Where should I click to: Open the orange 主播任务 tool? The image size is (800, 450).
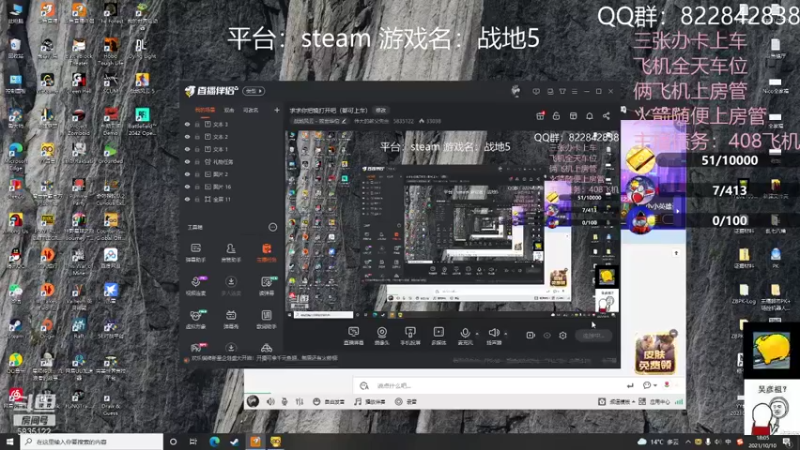point(266,253)
